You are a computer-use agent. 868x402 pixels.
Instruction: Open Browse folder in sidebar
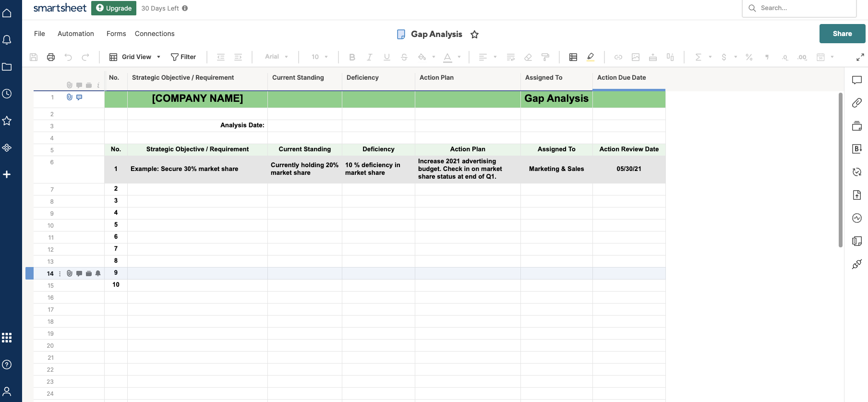(7, 67)
